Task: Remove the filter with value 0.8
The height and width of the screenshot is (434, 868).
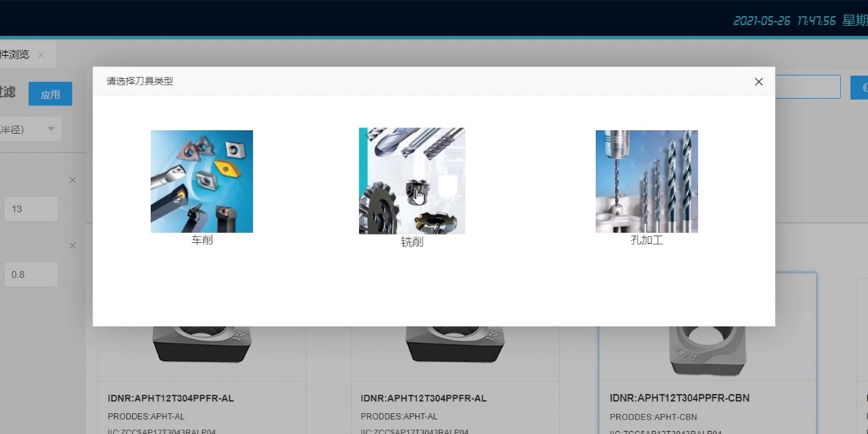Action: tap(72, 246)
